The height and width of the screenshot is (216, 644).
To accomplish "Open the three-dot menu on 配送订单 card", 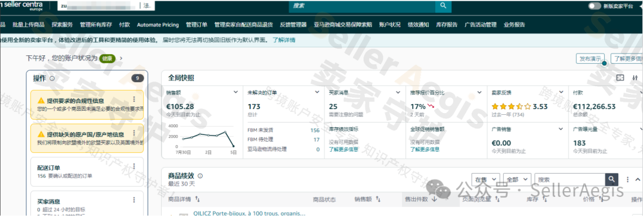I will click(x=134, y=167).
